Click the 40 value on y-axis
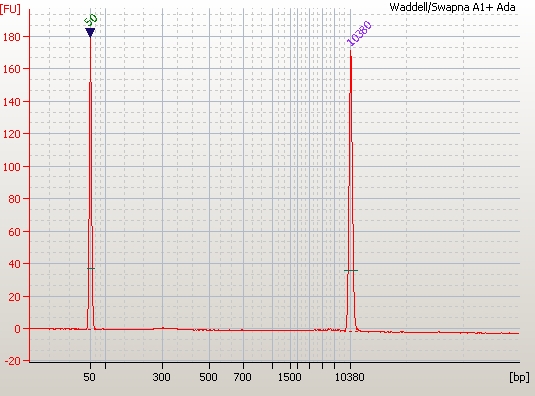535x396 pixels. (15, 264)
